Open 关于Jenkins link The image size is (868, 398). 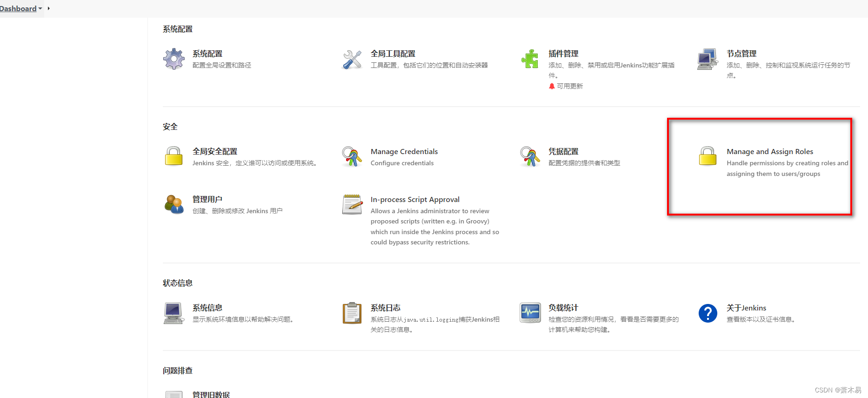(x=746, y=308)
